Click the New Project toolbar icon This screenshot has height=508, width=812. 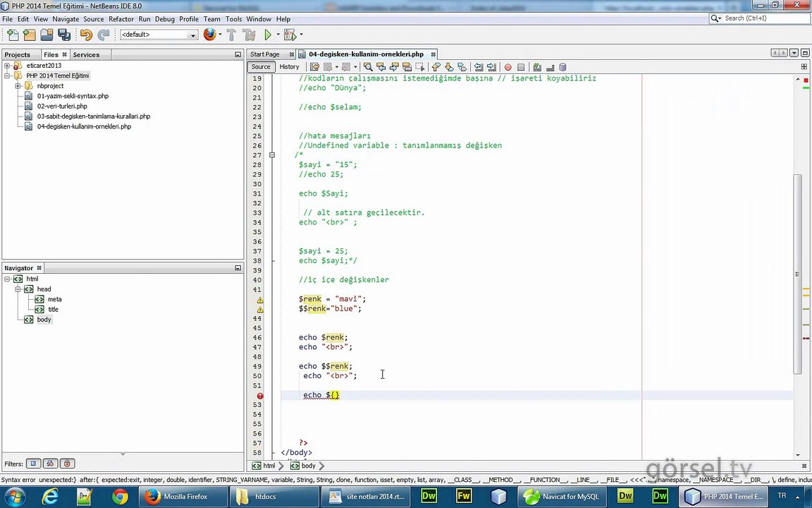pyautogui.click(x=30, y=35)
